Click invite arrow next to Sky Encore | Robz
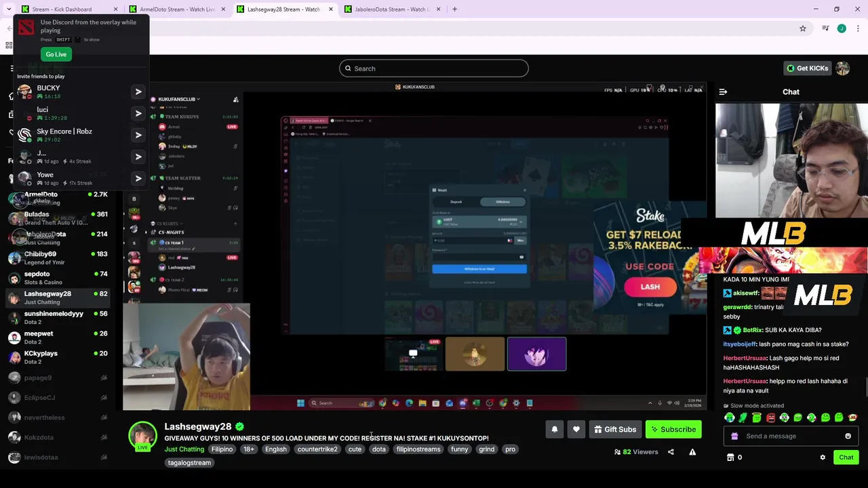 (138, 135)
